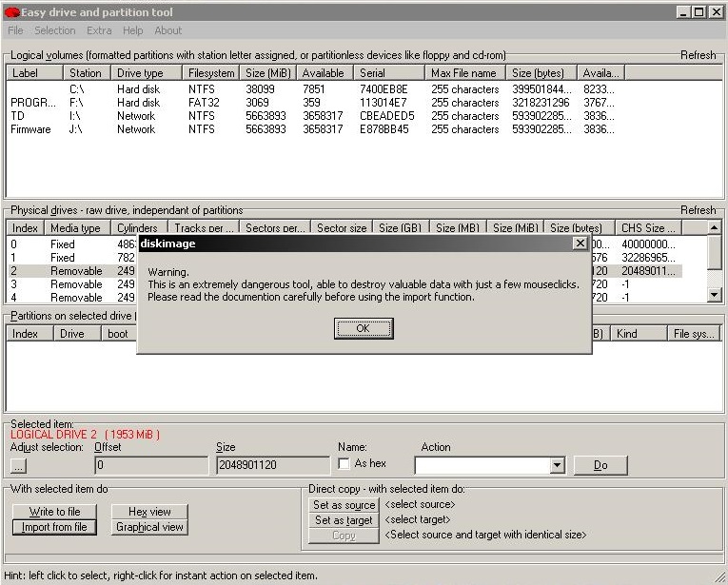Click the Write to file button

[x=54, y=512]
